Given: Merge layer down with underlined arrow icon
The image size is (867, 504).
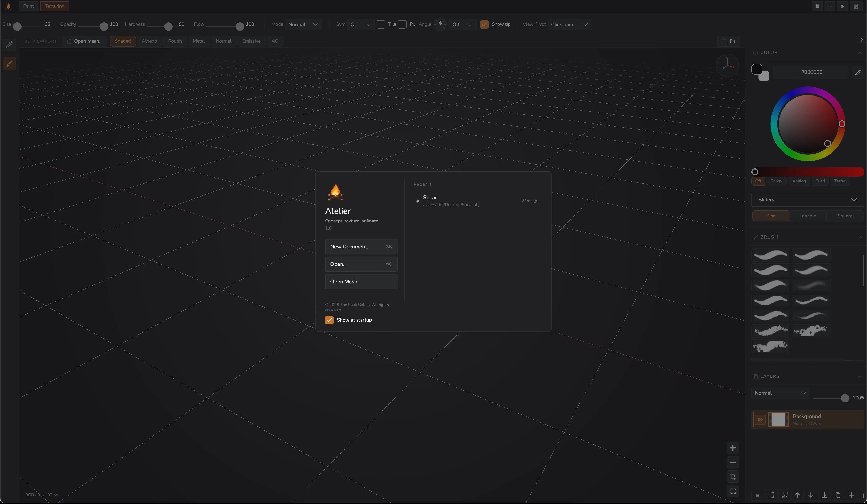Looking at the screenshot, I should point(824,495).
